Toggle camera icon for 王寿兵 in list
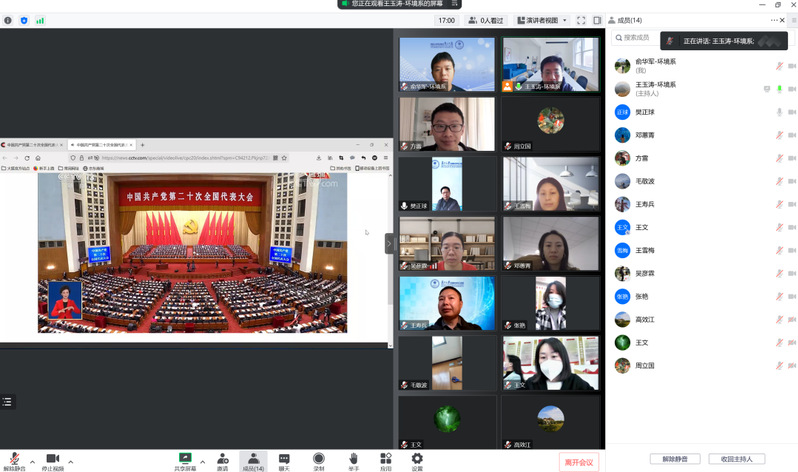This screenshot has width=798, height=472. pyautogui.click(x=792, y=204)
